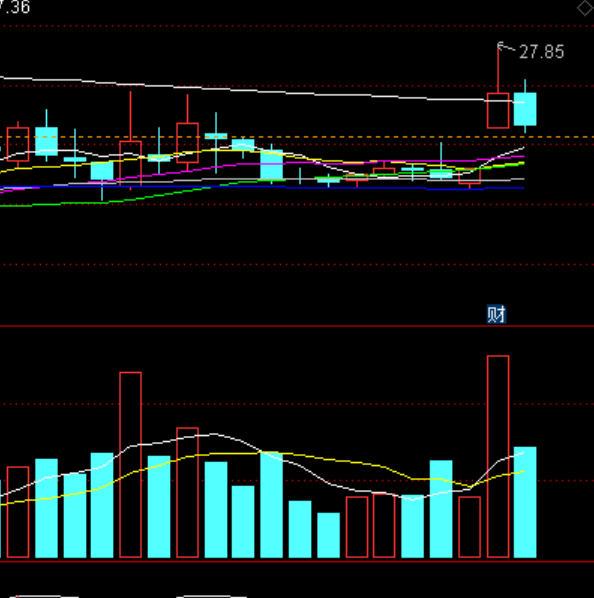Select the 27.85 high price label
Viewport: 594px width, 598px height.
coord(541,52)
